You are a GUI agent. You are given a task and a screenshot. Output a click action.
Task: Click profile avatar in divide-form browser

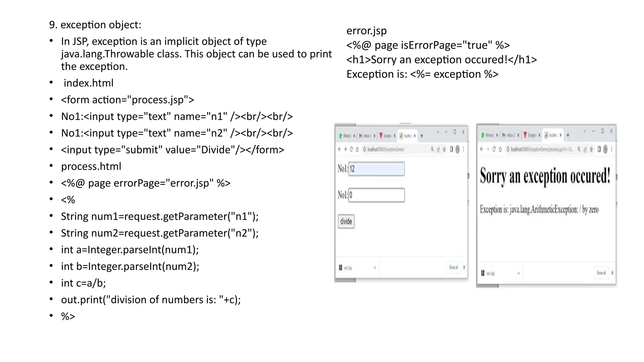(x=458, y=150)
